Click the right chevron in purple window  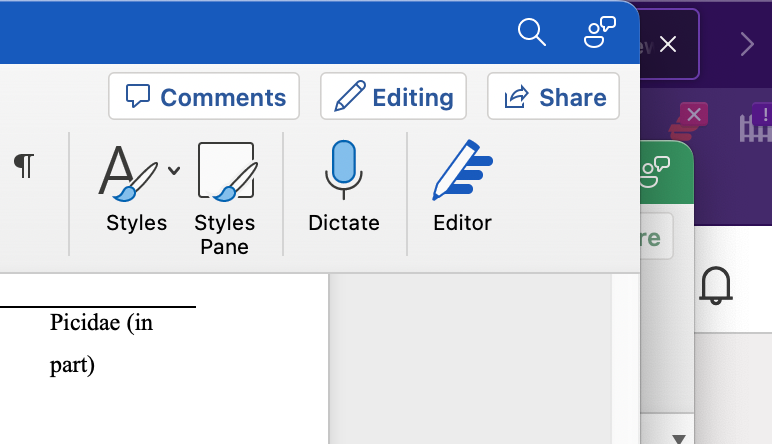[747, 43]
